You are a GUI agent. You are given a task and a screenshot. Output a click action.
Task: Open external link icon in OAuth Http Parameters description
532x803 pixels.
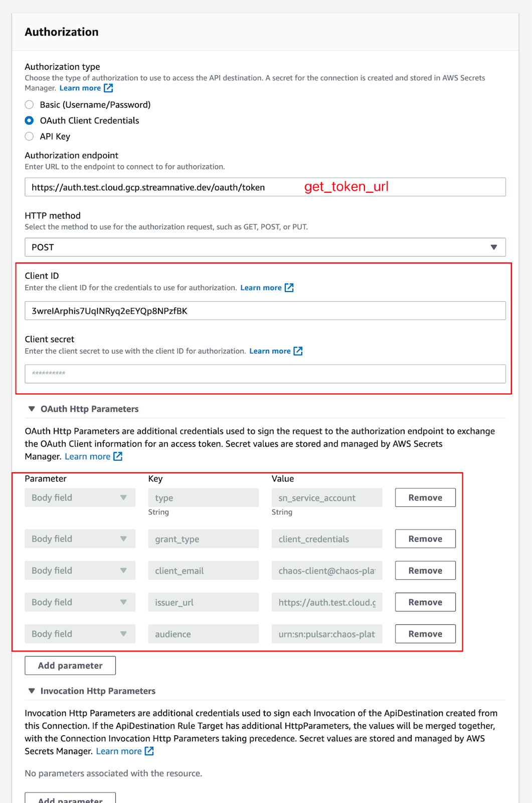118,456
